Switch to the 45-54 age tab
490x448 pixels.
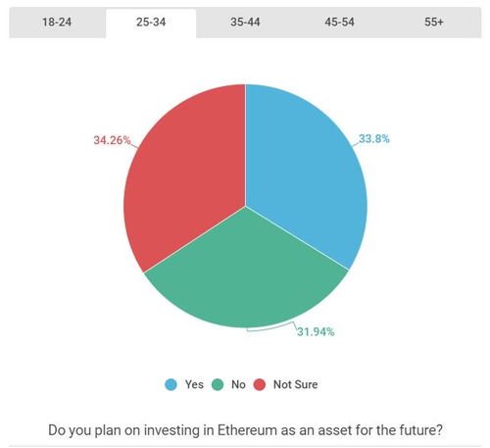coord(339,23)
